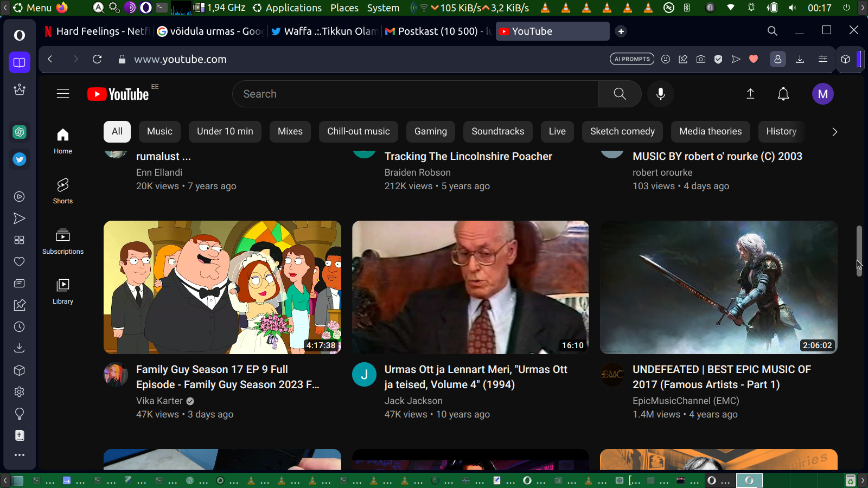
Task: Open Shorts in the YouTube sidebar
Action: click(63, 191)
